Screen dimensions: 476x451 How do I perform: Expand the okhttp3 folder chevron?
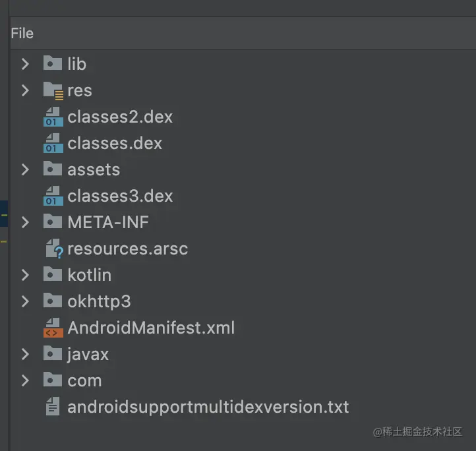click(25, 301)
